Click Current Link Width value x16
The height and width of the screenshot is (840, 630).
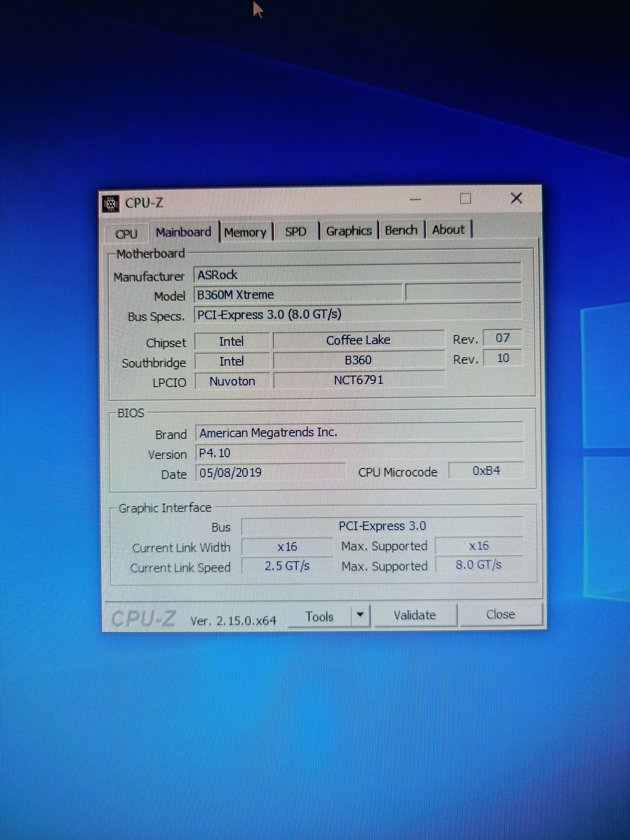[287, 547]
